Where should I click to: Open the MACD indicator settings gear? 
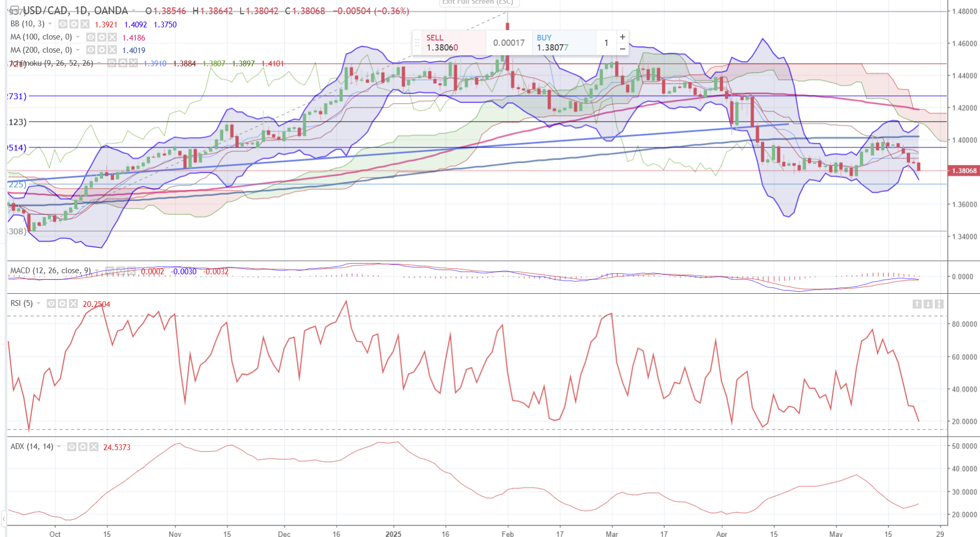click(121, 271)
